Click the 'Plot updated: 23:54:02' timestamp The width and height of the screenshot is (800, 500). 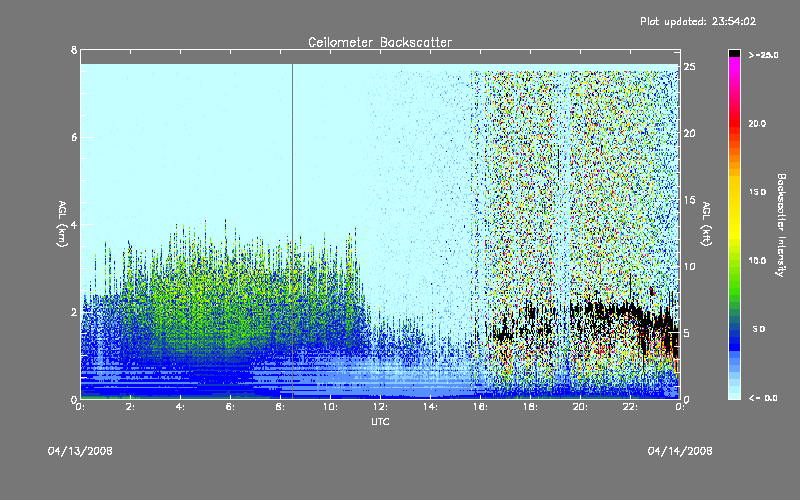[698, 21]
